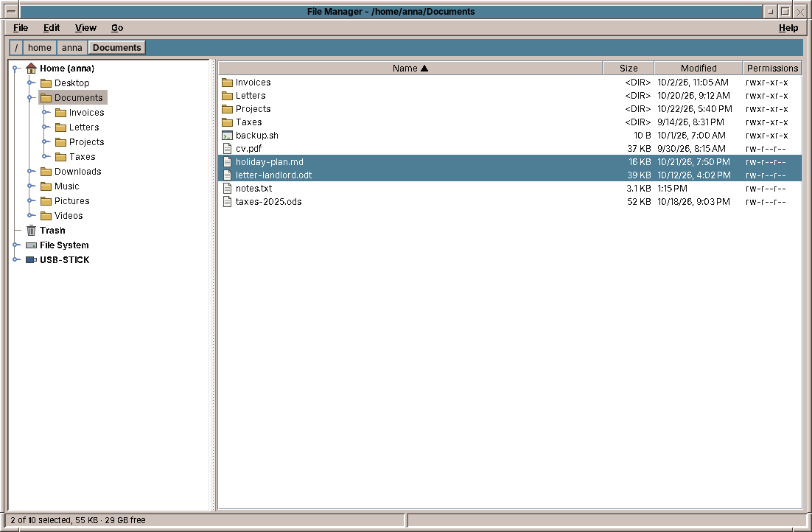Screen dimensions: 812x532
Task: Click the taxes-2025.ods file icon
Action: (x=227, y=202)
